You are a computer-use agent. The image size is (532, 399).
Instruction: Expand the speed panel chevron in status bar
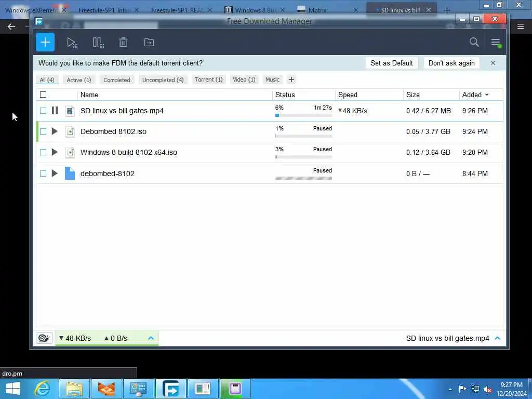click(151, 338)
